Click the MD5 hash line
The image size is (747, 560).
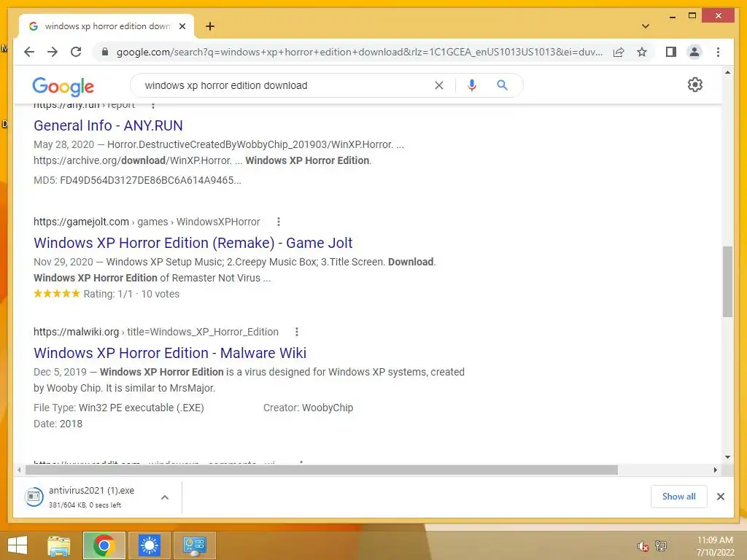pyautogui.click(x=137, y=180)
